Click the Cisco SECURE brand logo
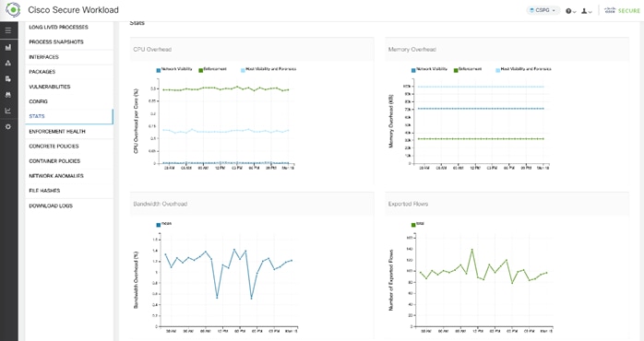644x341 pixels. (x=622, y=11)
